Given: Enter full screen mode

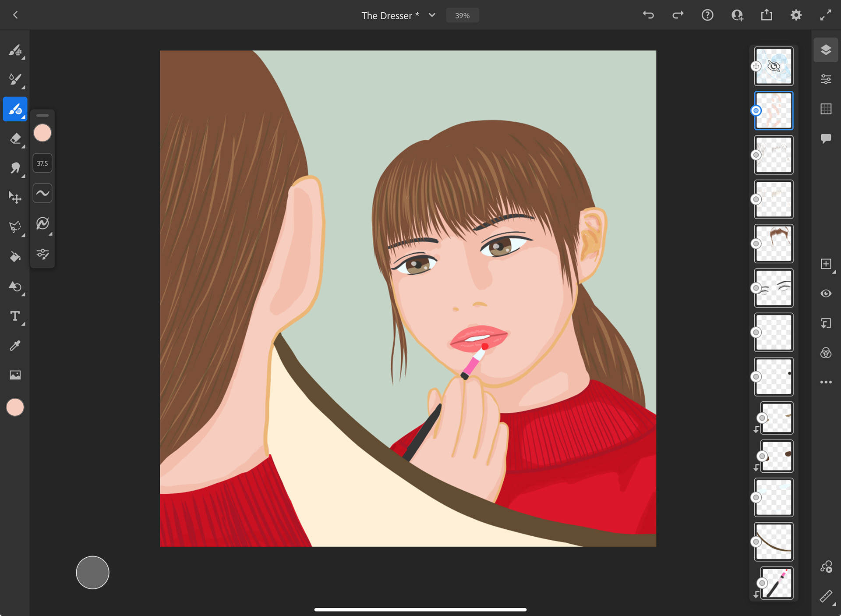Looking at the screenshot, I should 826,15.
